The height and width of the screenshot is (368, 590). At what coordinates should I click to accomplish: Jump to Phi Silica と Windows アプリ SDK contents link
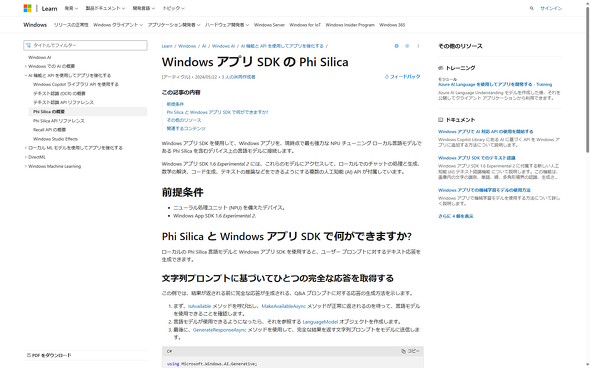pos(217,112)
